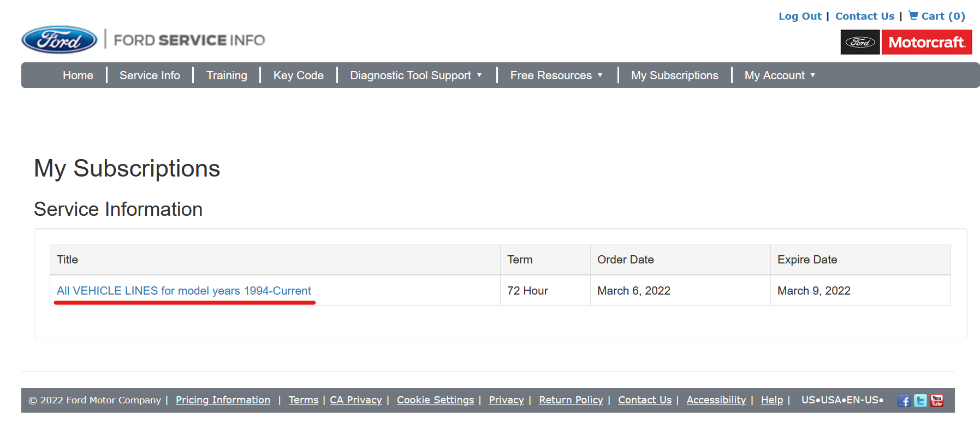Click Contact Us in the footer
Screen dimensions: 980x446
click(x=645, y=400)
